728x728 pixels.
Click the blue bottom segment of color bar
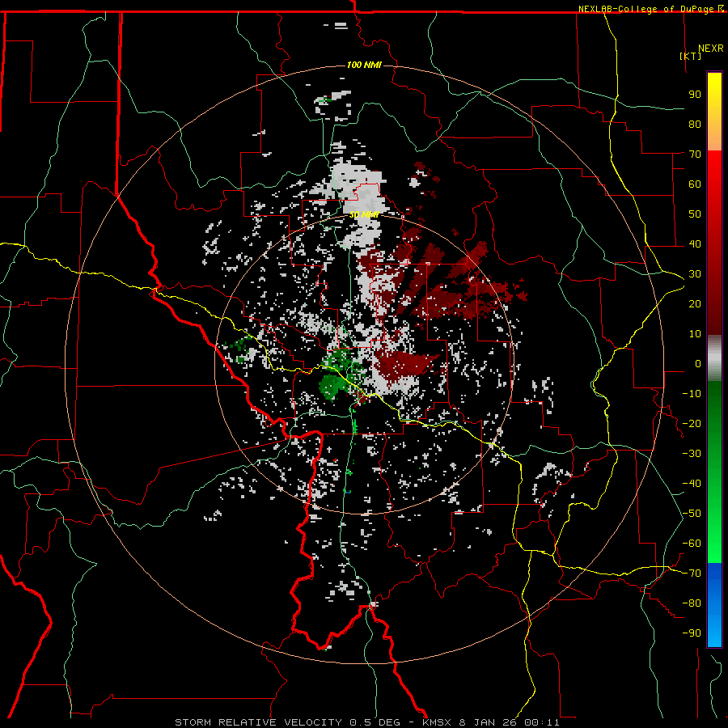point(714,604)
